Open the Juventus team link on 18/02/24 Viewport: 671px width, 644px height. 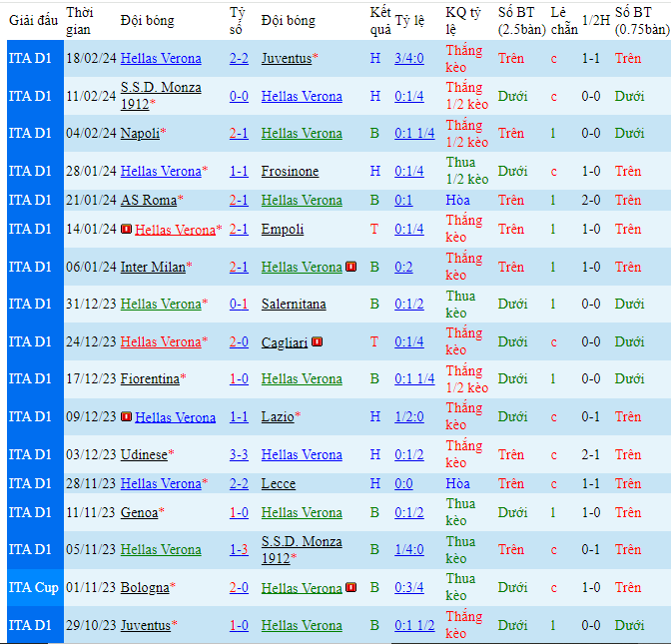pos(287,59)
